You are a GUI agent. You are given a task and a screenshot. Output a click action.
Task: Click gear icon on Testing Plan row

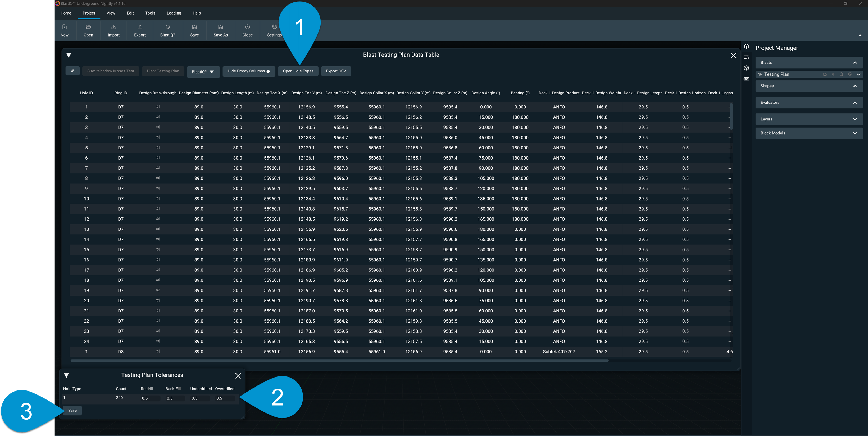[850, 74]
